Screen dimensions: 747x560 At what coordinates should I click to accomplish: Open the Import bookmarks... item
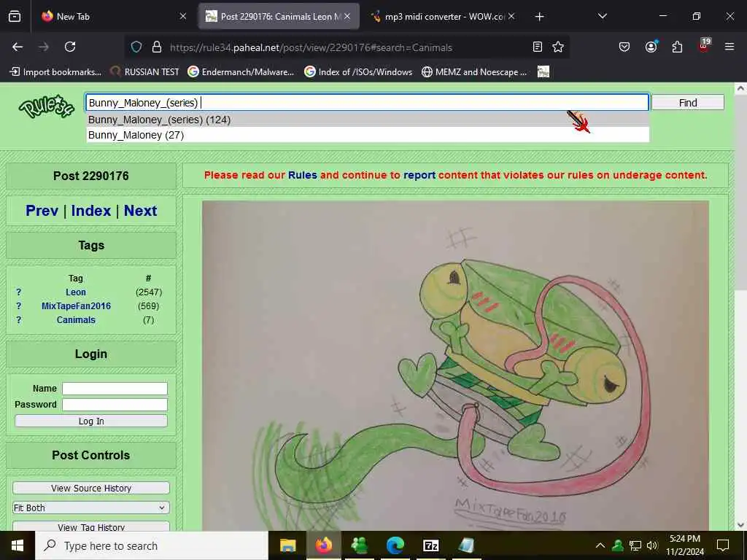coord(55,72)
